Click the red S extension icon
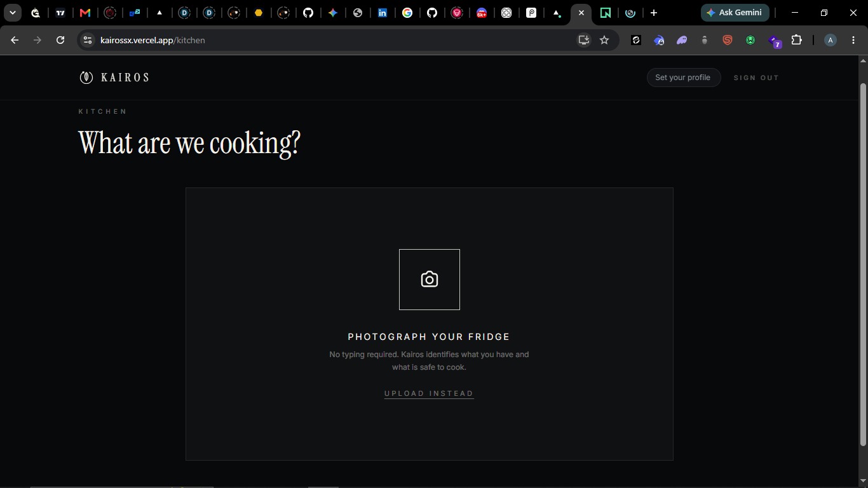Screen dimensions: 868x488 click(728, 40)
